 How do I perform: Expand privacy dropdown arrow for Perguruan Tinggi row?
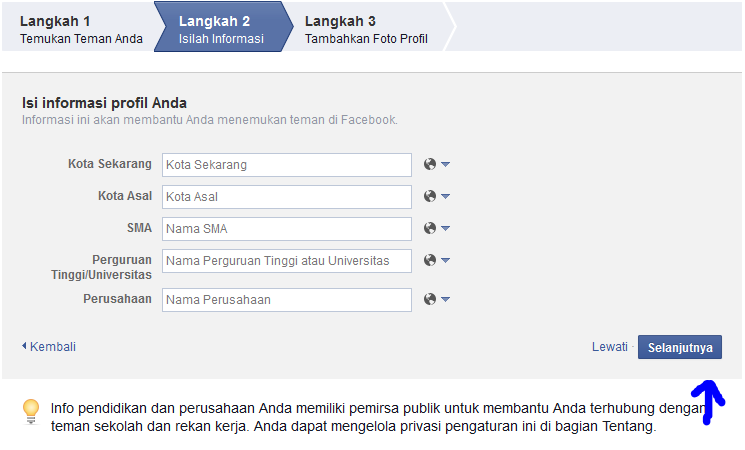(445, 260)
